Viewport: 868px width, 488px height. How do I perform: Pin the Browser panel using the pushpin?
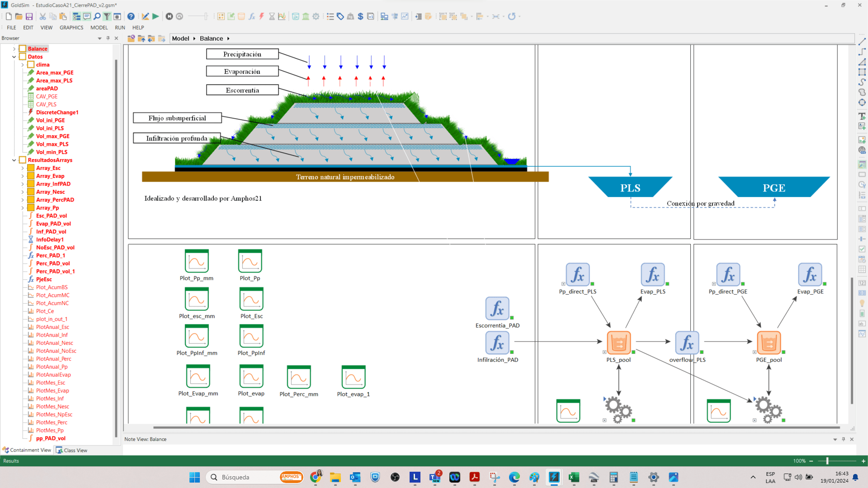[108, 38]
